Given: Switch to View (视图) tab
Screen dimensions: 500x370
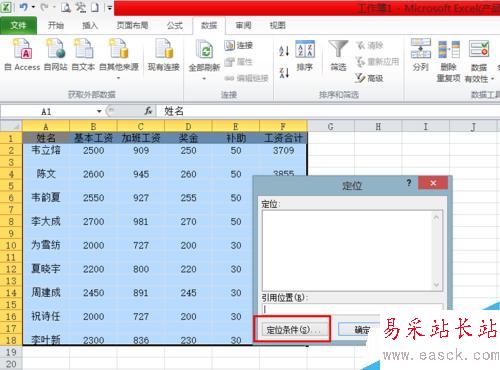Looking at the screenshot, I should pos(277,25).
